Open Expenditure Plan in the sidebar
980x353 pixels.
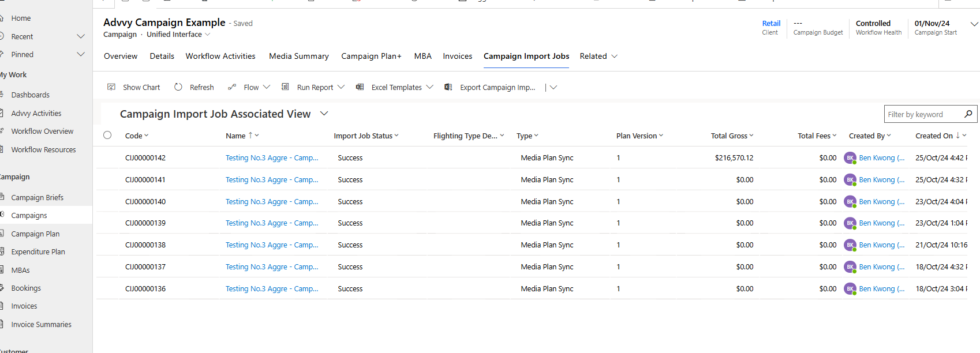38,252
